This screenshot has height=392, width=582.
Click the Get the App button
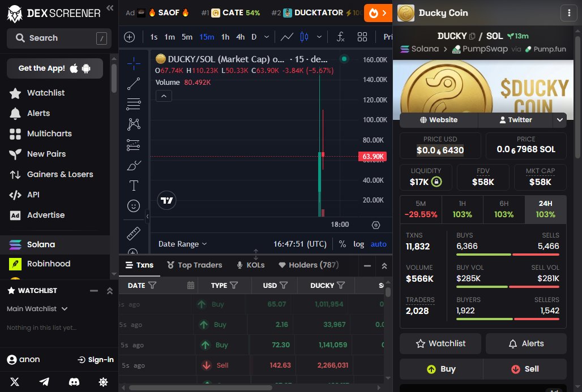pyautogui.click(x=55, y=68)
